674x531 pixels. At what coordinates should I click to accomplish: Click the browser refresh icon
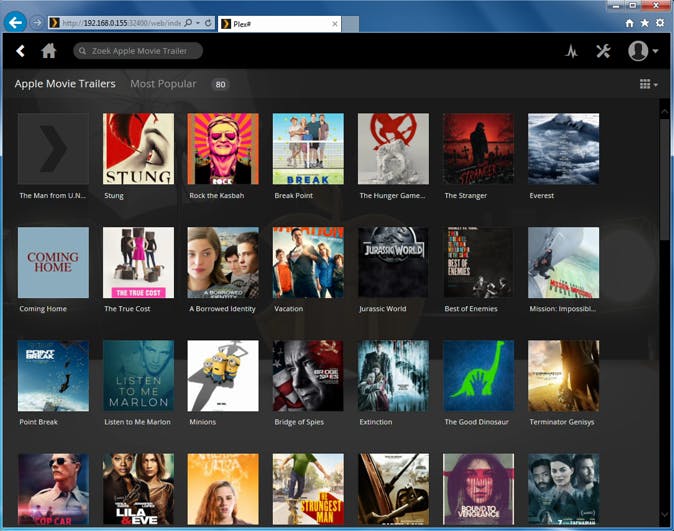pos(208,22)
